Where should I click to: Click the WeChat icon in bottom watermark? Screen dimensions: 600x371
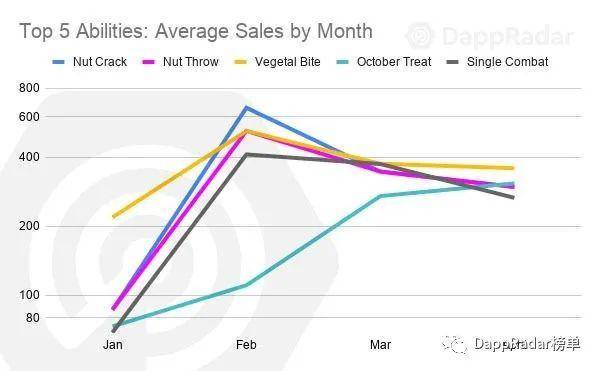click(454, 344)
